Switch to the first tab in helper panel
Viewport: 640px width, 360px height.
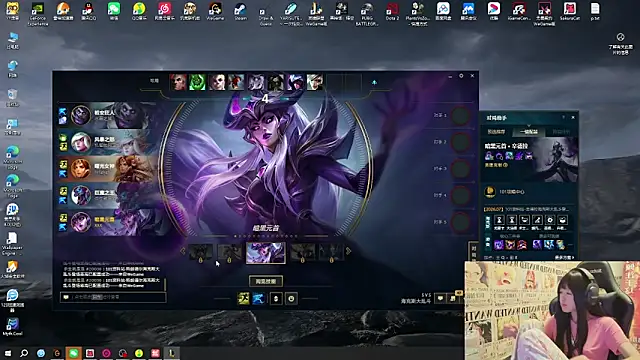(496, 132)
